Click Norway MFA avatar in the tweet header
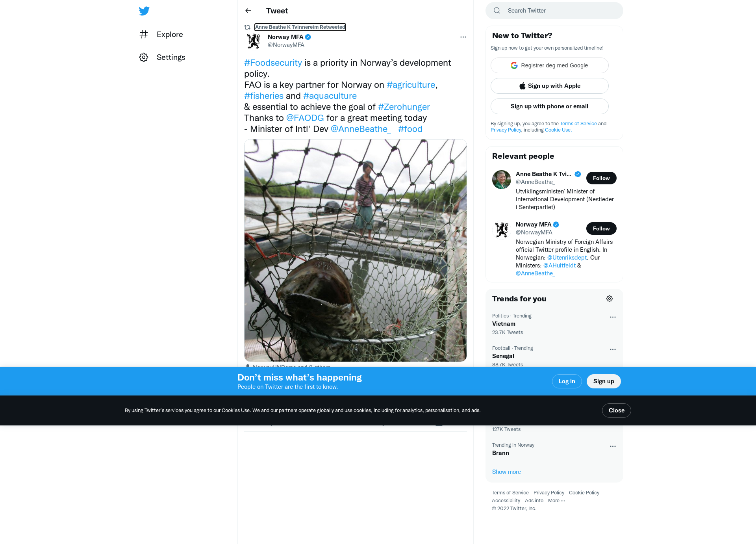Screen dimensions: 756x544 click(254, 41)
